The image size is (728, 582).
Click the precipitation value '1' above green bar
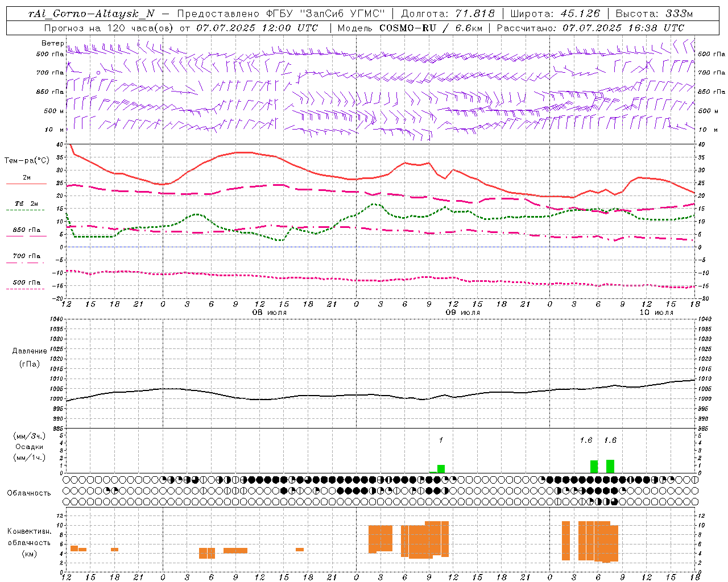point(441,440)
